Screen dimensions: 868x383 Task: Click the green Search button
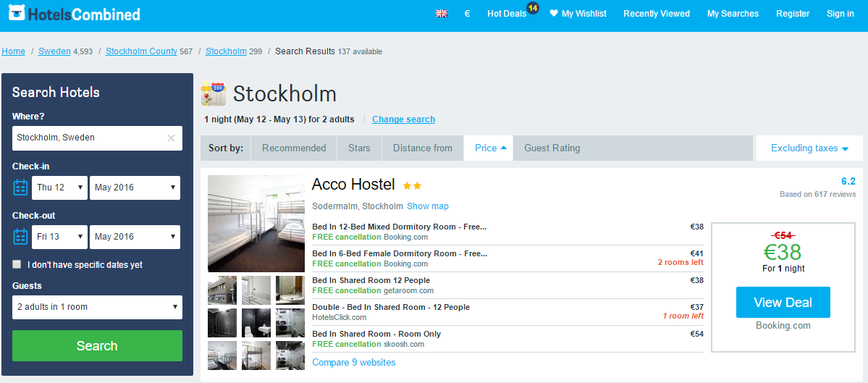[98, 346]
